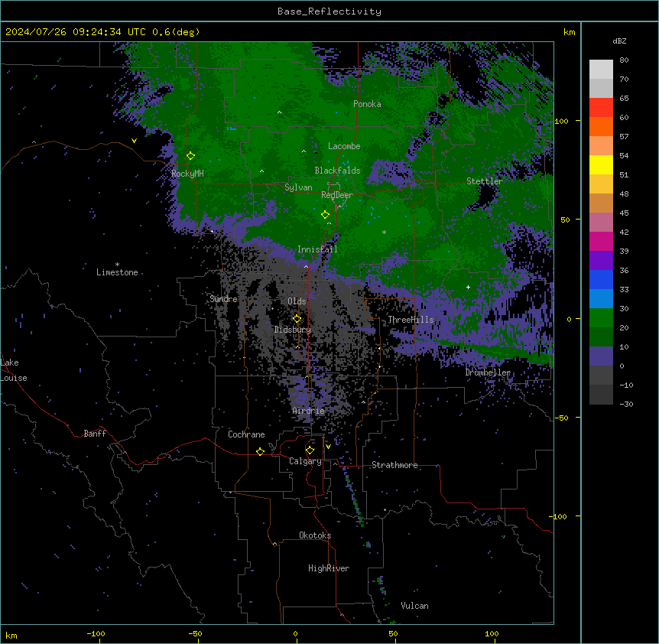Screen dimensions: 659x644
Task: Click the Strathmore label
Action: click(394, 465)
